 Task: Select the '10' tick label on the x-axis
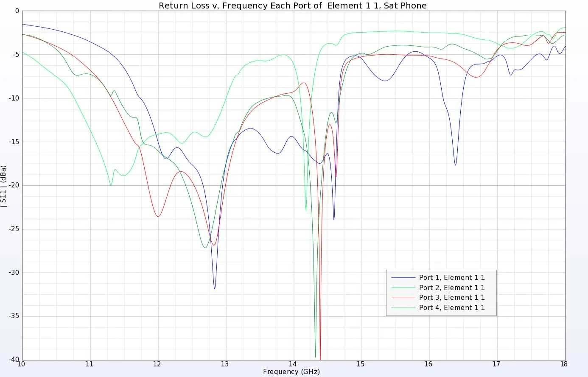pyautogui.click(x=22, y=364)
